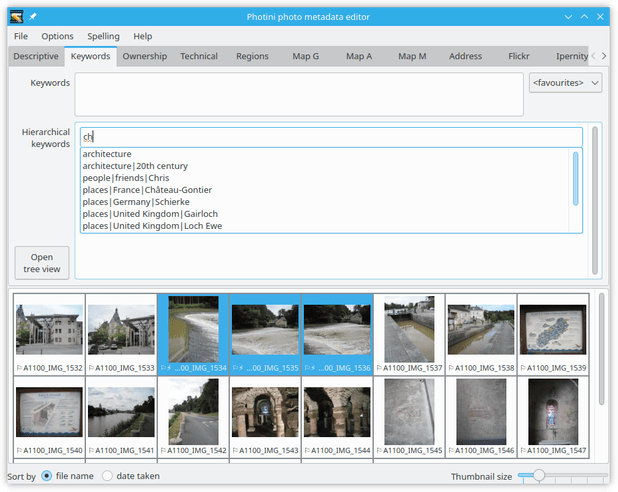Image resolution: width=618 pixels, height=492 pixels.
Task: Select the highlighted thumbnail IMG_1536
Action: [337, 333]
